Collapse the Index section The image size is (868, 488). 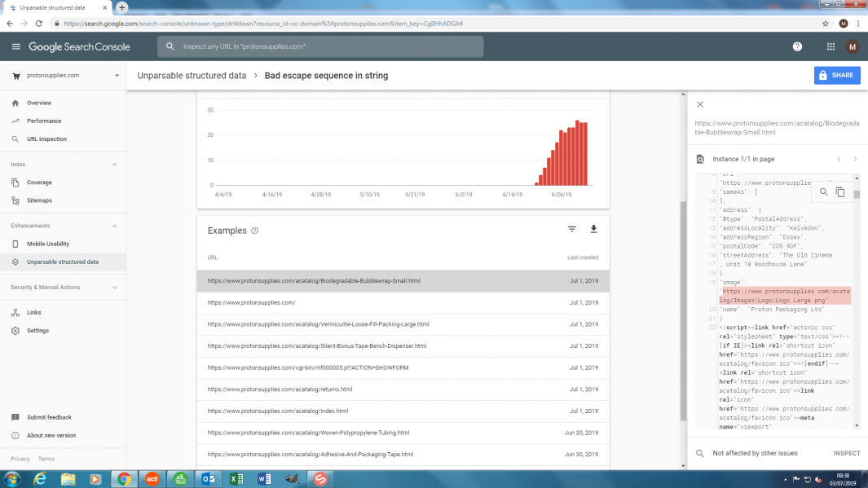(114, 165)
